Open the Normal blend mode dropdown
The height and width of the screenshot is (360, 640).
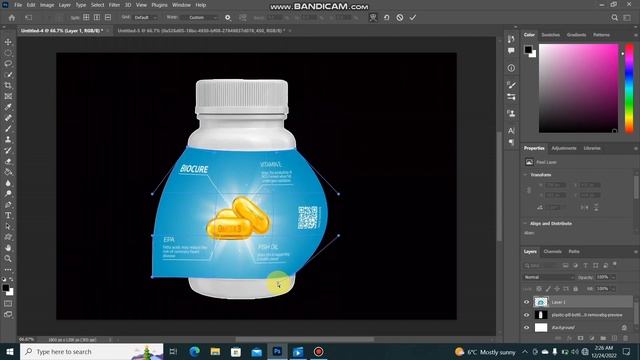click(549, 277)
